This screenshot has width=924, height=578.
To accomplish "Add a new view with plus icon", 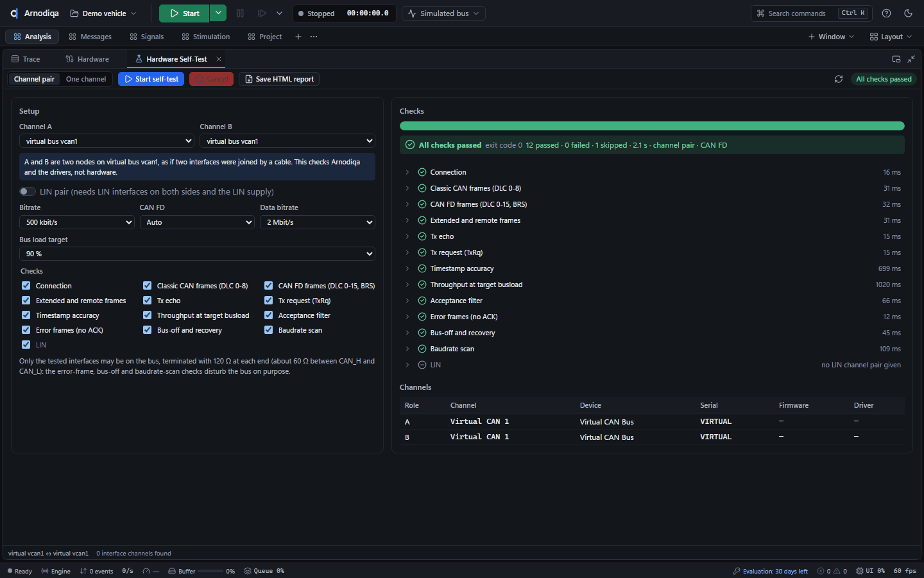I will pos(298,37).
